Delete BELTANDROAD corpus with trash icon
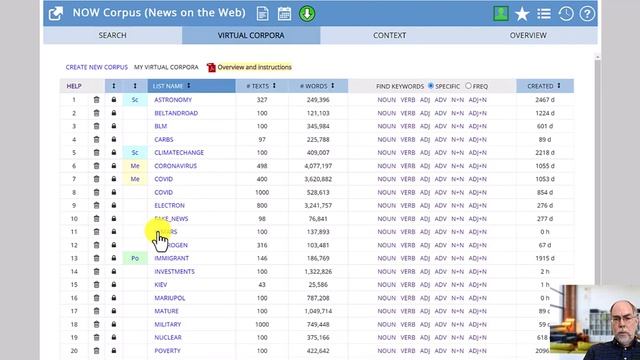The width and height of the screenshot is (640, 360). pyautogui.click(x=96, y=113)
